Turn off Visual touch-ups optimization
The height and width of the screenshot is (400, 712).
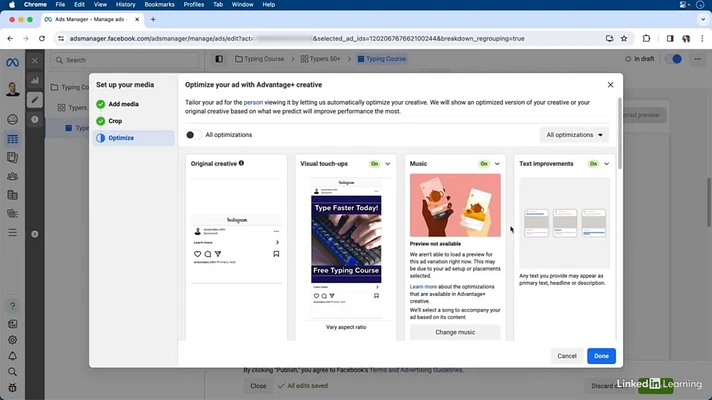[x=375, y=164]
